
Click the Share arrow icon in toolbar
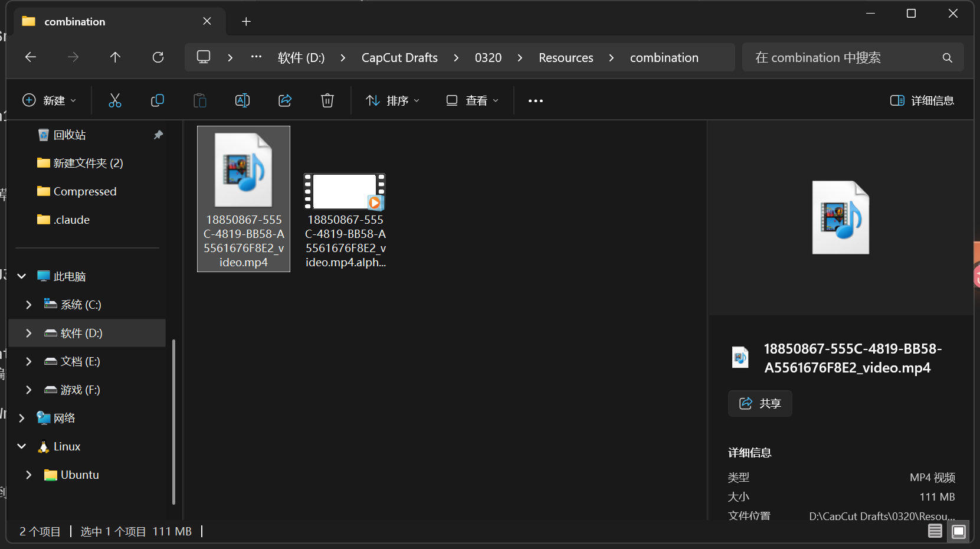(285, 100)
